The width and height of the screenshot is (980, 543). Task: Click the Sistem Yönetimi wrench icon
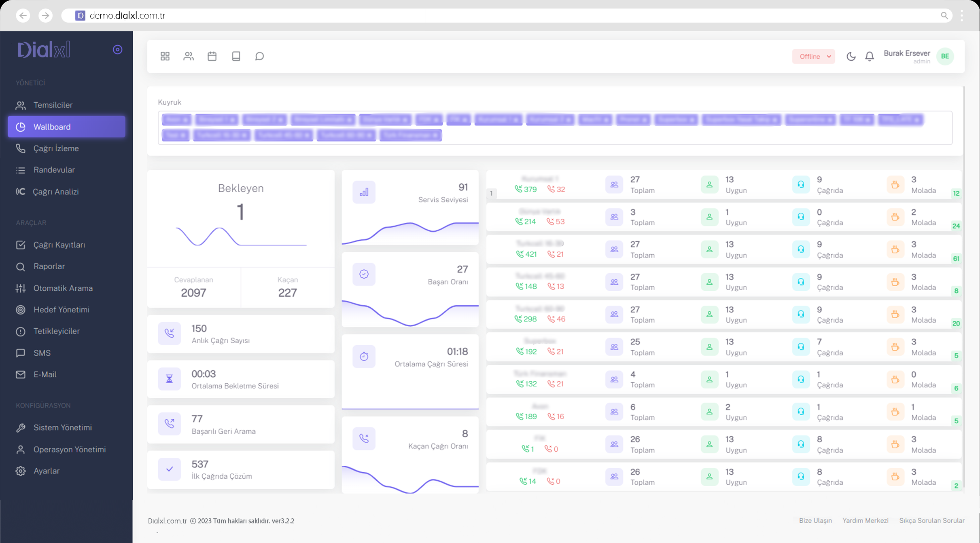21,428
